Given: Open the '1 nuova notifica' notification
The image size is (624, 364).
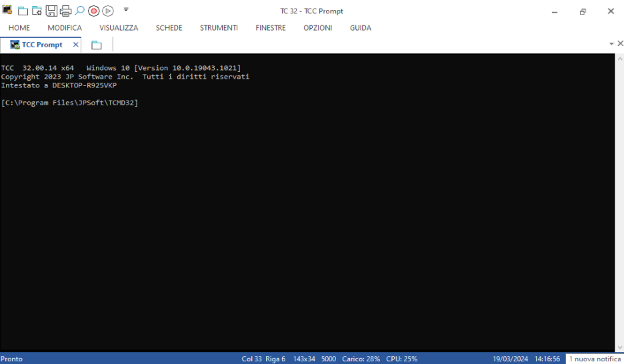Looking at the screenshot, I should (x=595, y=359).
